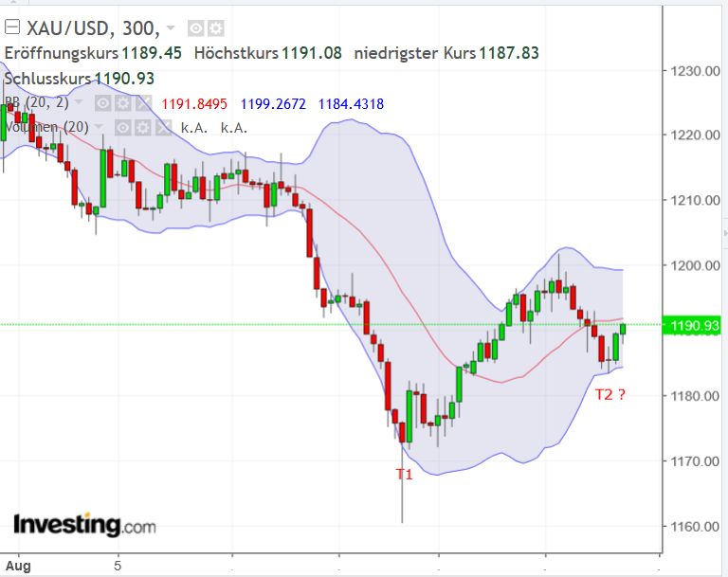This screenshot has width=728, height=577.
Task: Click the Volumen (20) indicator label
Action: 46,127
